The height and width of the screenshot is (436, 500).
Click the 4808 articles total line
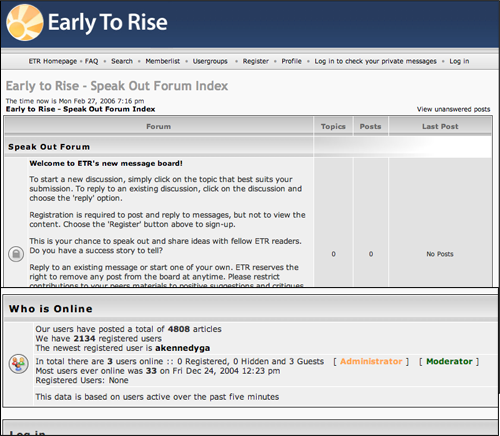(128, 329)
